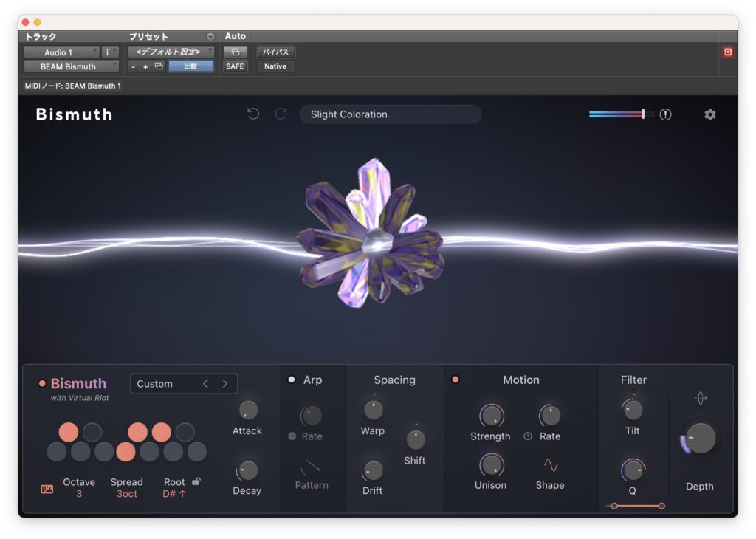Toggle the active lower-row note circle

coord(126,452)
